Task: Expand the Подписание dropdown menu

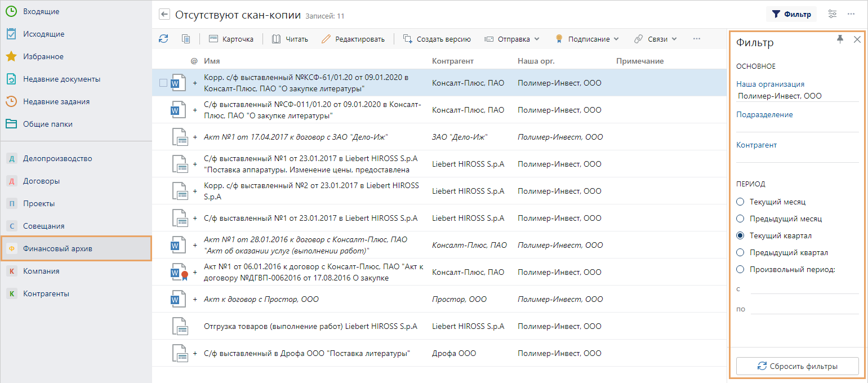Action: (587, 39)
